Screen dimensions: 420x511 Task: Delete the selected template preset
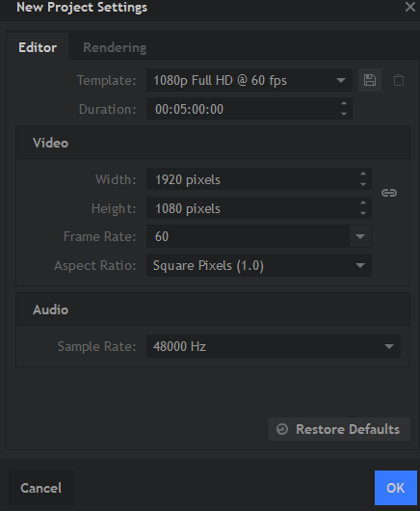(x=399, y=80)
